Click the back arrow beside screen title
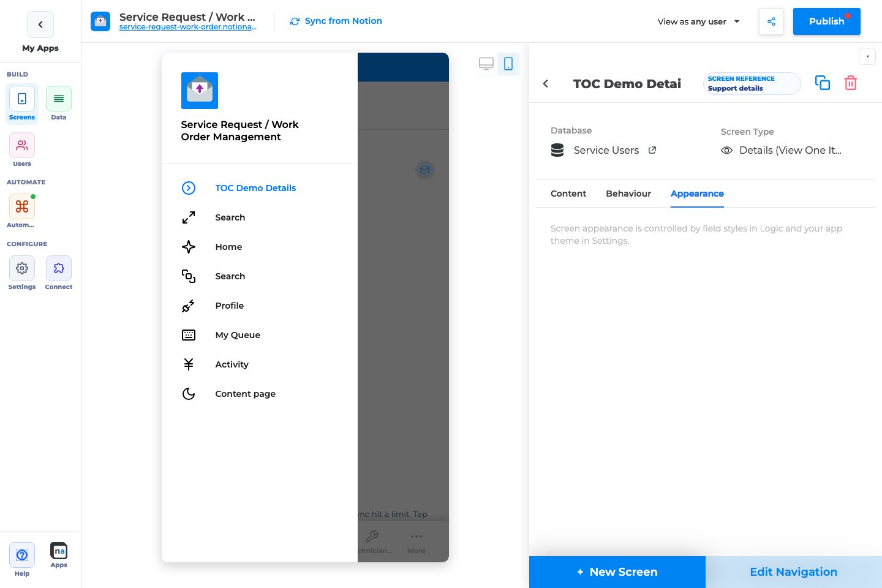This screenshot has width=882, height=588. 546,83
